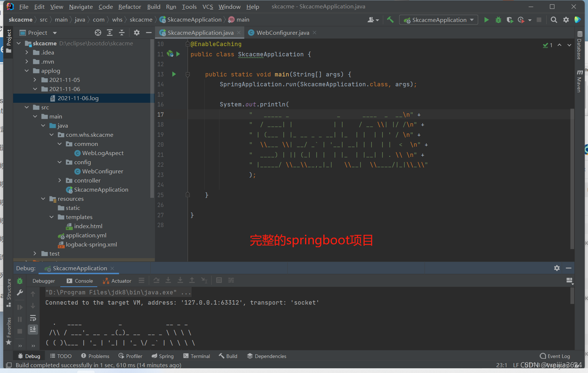The height and width of the screenshot is (373, 588).
Task: Open the VCS menu
Action: point(208,7)
